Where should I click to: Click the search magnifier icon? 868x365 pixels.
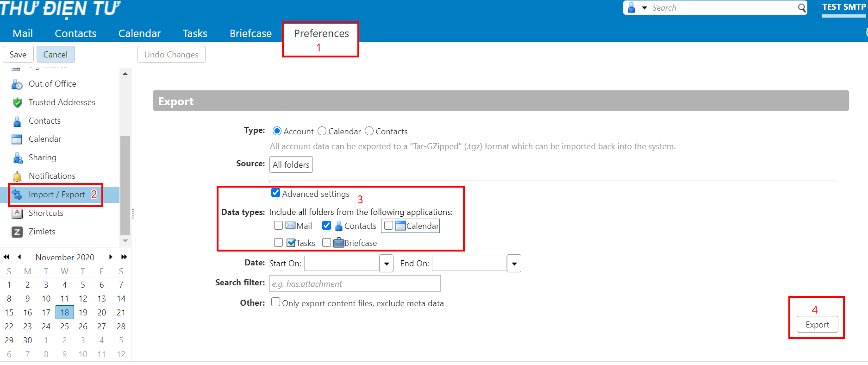point(802,8)
